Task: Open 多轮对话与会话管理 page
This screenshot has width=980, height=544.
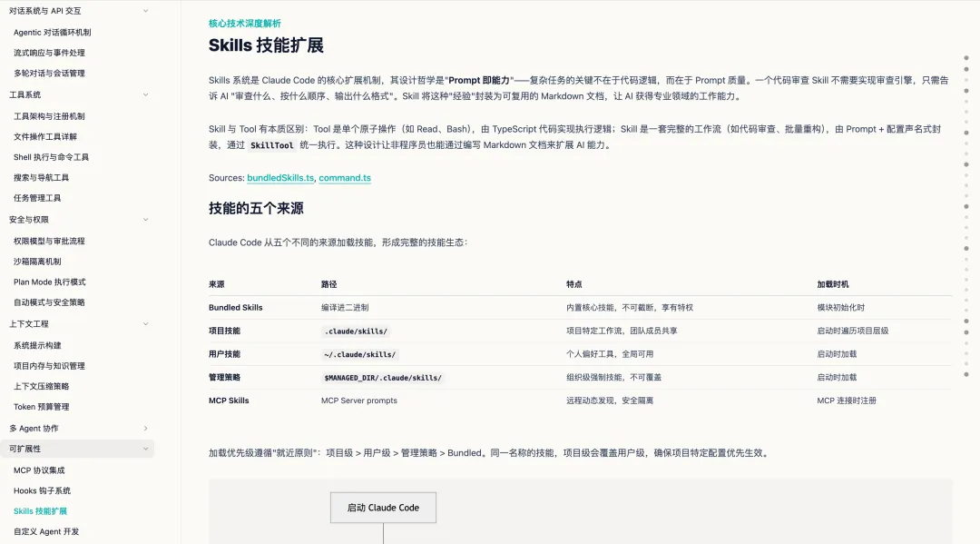Action: [49, 74]
